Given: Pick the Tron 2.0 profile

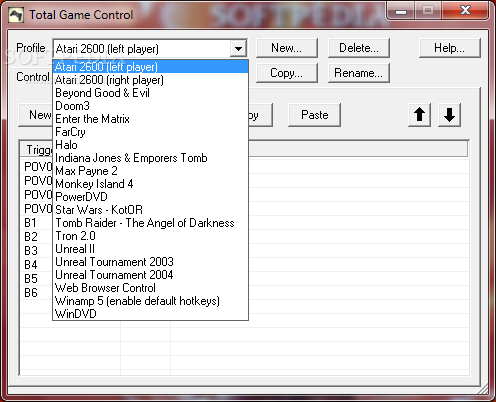Looking at the screenshot, I should (150, 236).
